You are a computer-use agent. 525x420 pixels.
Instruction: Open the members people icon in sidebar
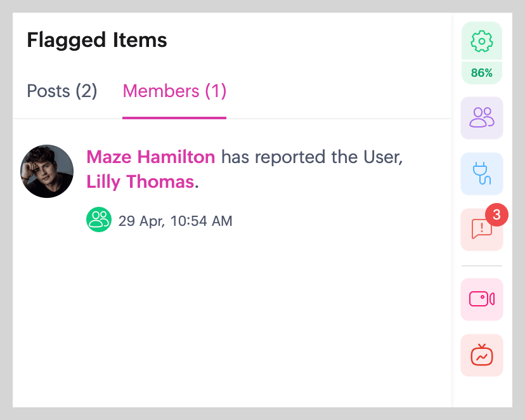click(482, 117)
